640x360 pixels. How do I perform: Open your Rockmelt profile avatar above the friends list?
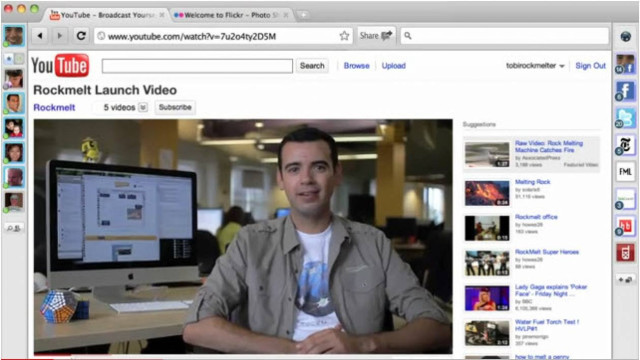[x=13, y=36]
